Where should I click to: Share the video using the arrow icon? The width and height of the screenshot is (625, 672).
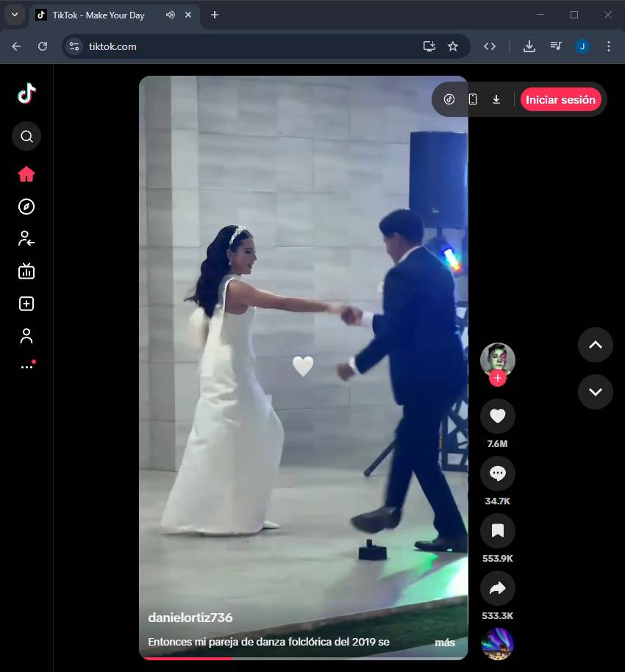498,587
